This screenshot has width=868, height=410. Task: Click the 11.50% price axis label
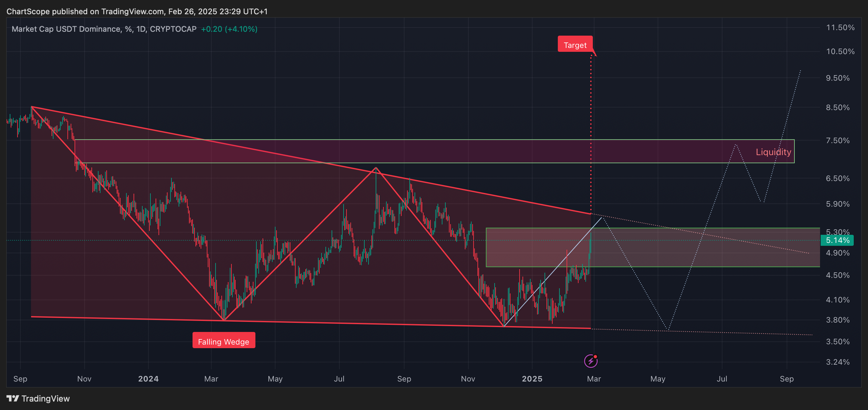tap(840, 28)
